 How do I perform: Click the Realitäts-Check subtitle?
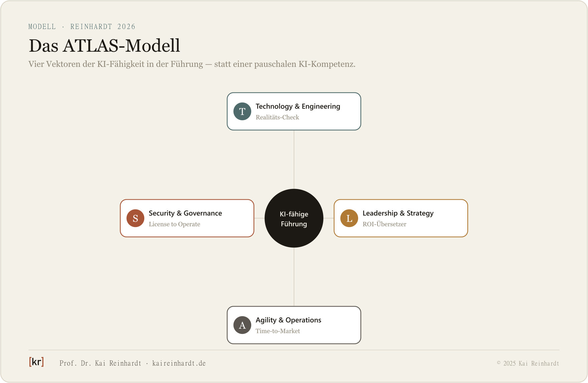[x=277, y=117]
